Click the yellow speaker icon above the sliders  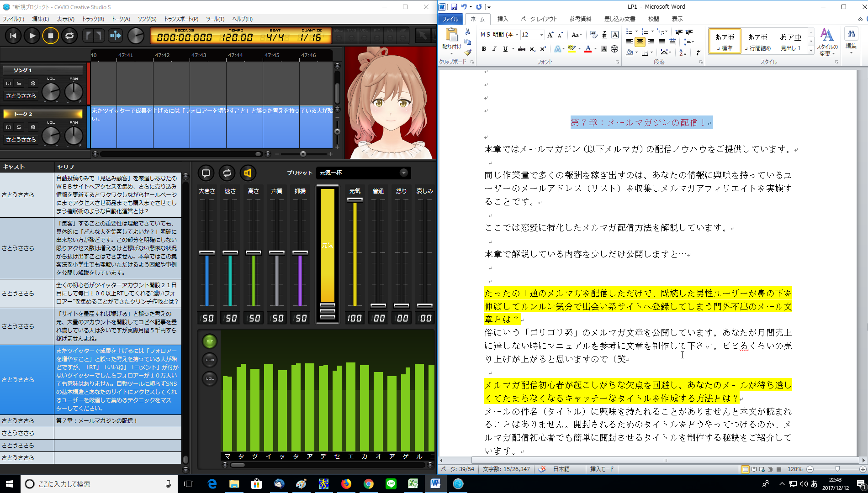pyautogui.click(x=248, y=173)
